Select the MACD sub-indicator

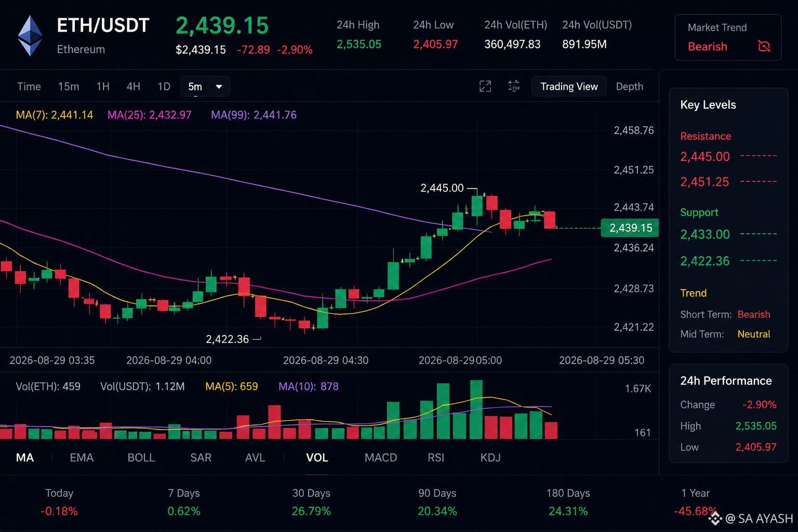click(381, 457)
